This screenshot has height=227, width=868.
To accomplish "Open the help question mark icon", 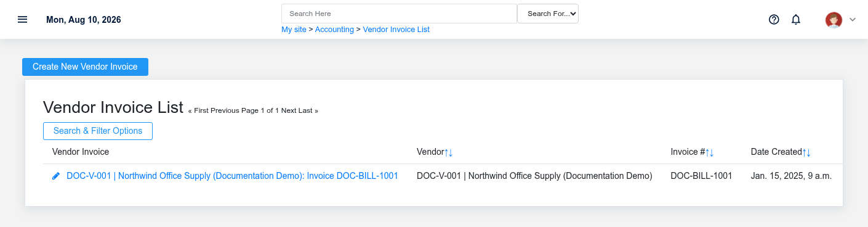I will 774,19.
